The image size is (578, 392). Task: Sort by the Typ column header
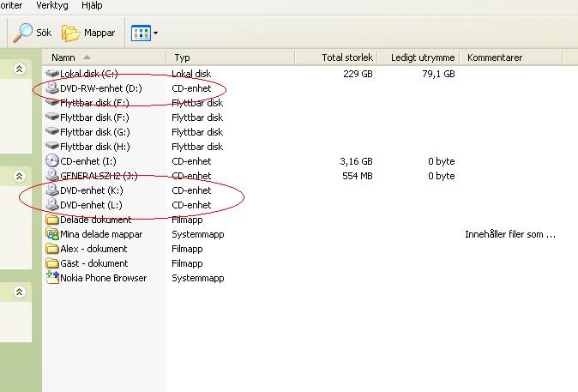(231, 57)
